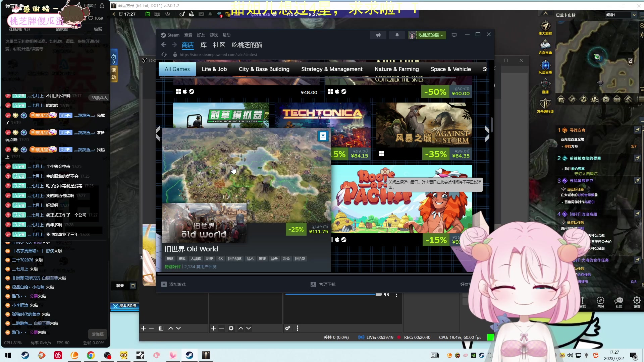This screenshot has width=644, height=362.
Task: Show next games in Steam carousel
Action: point(487,134)
